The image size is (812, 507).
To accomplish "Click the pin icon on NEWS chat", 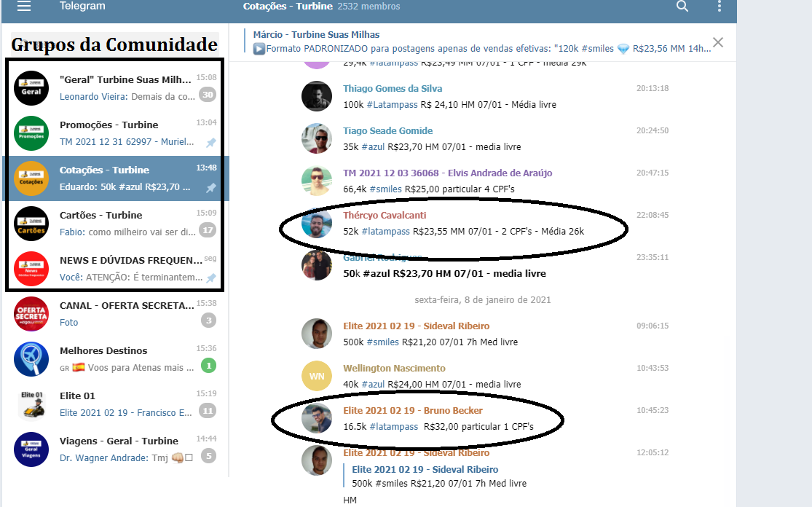I will pyautogui.click(x=210, y=278).
